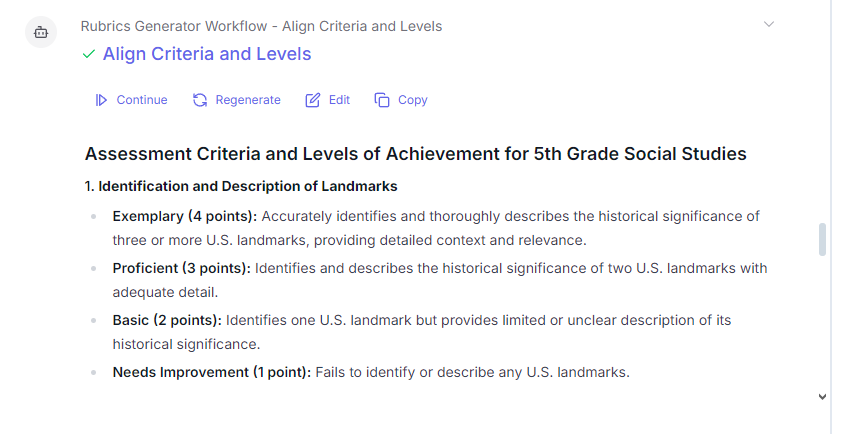Click the play icon beside Continue
Screen dimensions: 844x434
(x=101, y=100)
